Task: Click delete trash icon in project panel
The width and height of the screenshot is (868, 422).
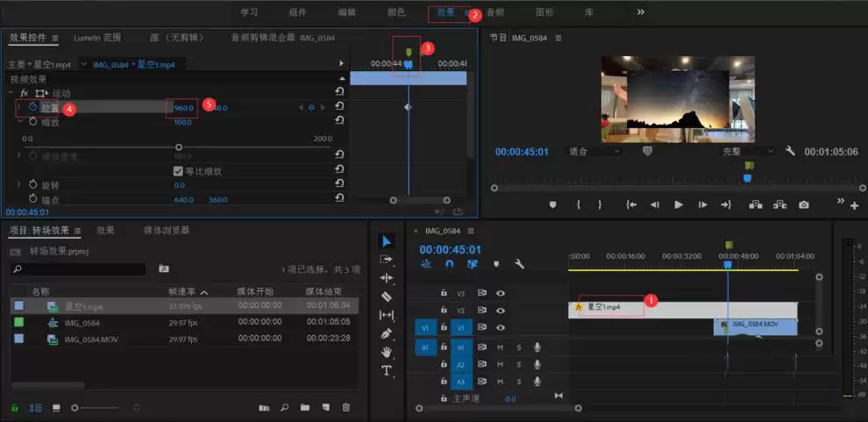Action: tap(346, 408)
